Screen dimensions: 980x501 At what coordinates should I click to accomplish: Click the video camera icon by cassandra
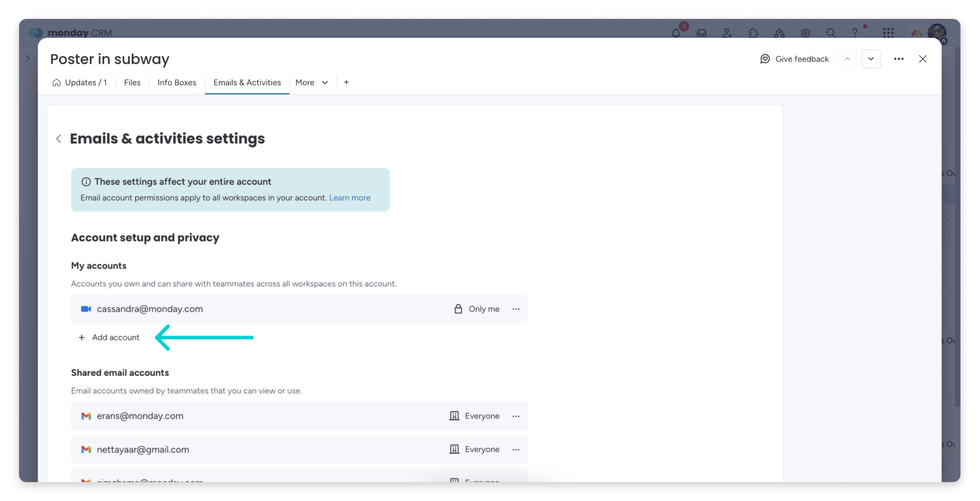86,309
